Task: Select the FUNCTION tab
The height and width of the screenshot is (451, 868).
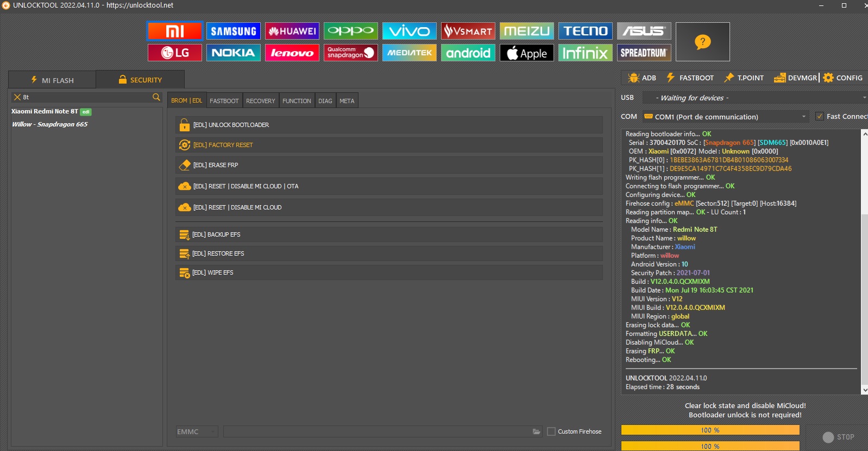Action: (297, 100)
